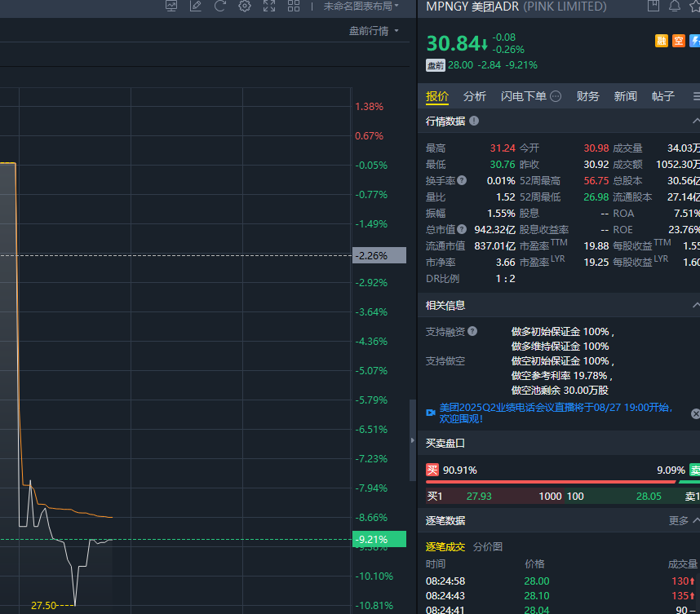Click the notes bookmark icon beside stock title

click(653, 6)
